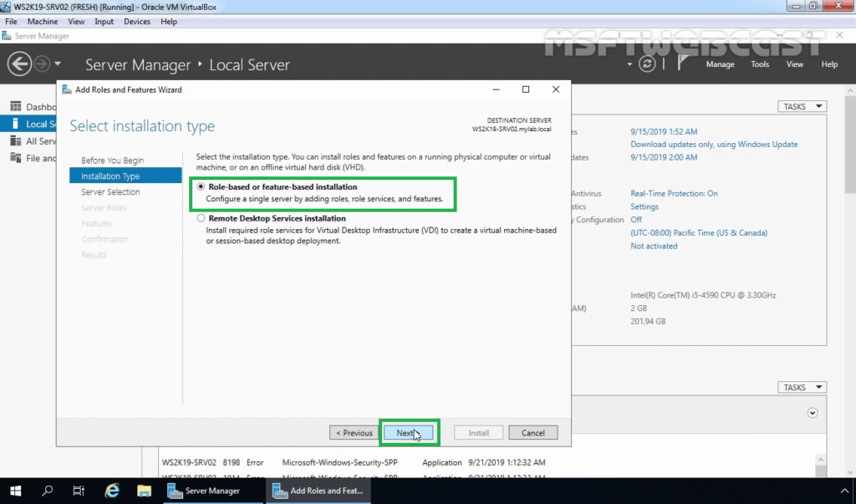Click the 201.94 GB disk space value
856x504 pixels.
click(648, 321)
